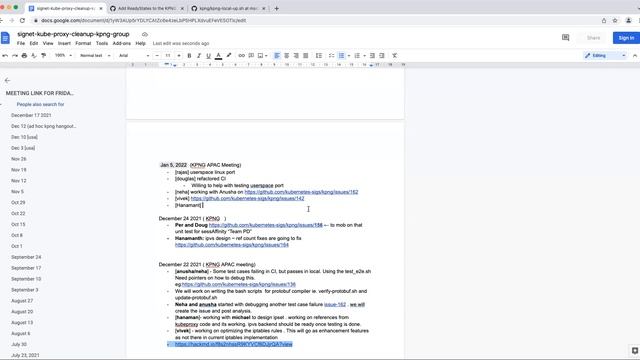
Task: Reload the page in browser
Action: [22, 20]
